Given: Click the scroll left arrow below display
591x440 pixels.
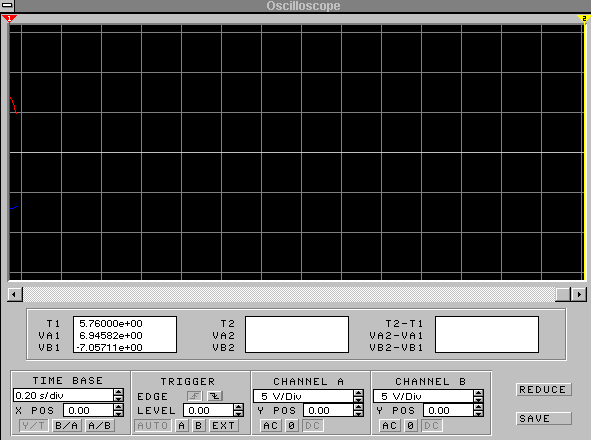Looking at the screenshot, I should (15, 294).
